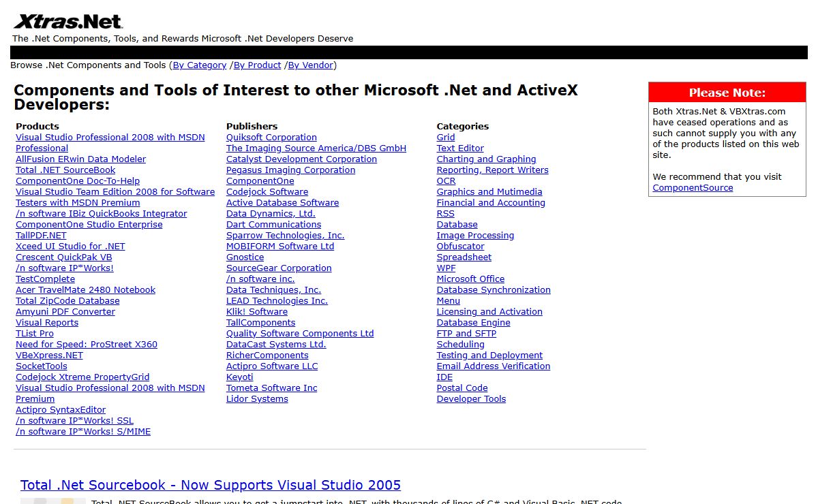This screenshot has width=818, height=504.
Task: Open Xceed UI Studio for .NET
Action: coord(70,247)
